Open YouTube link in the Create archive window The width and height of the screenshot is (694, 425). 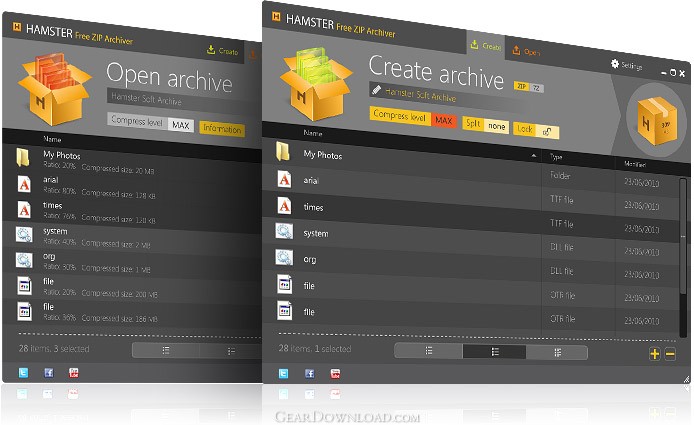click(x=335, y=374)
